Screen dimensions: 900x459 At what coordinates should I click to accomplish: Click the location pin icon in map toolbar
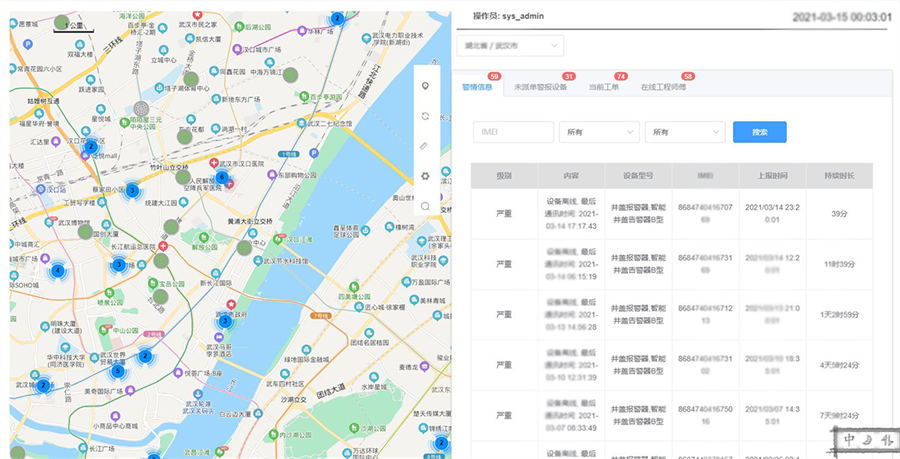(426, 86)
